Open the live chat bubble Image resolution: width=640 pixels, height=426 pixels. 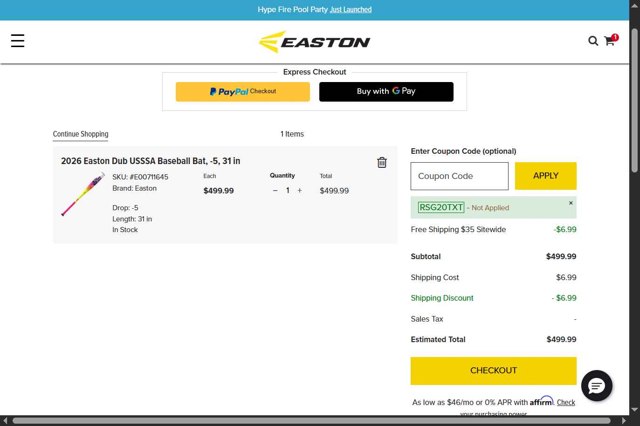(x=596, y=386)
